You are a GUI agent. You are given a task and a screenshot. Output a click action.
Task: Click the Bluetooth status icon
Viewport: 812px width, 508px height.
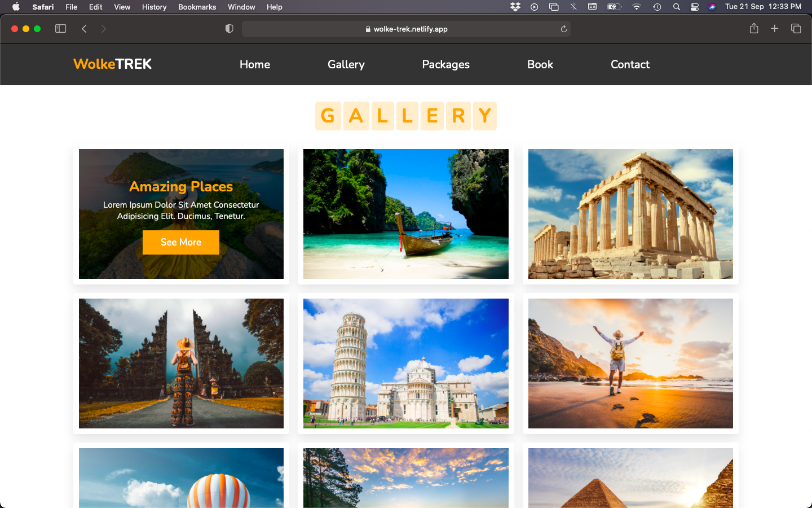point(573,7)
